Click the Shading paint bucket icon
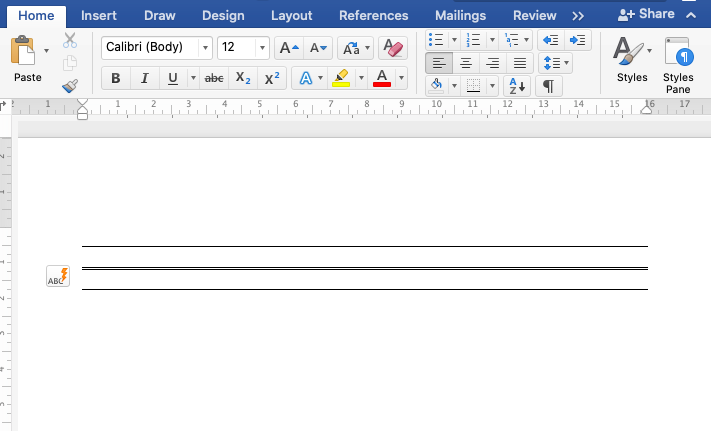This screenshot has height=431, width=711. pos(436,86)
